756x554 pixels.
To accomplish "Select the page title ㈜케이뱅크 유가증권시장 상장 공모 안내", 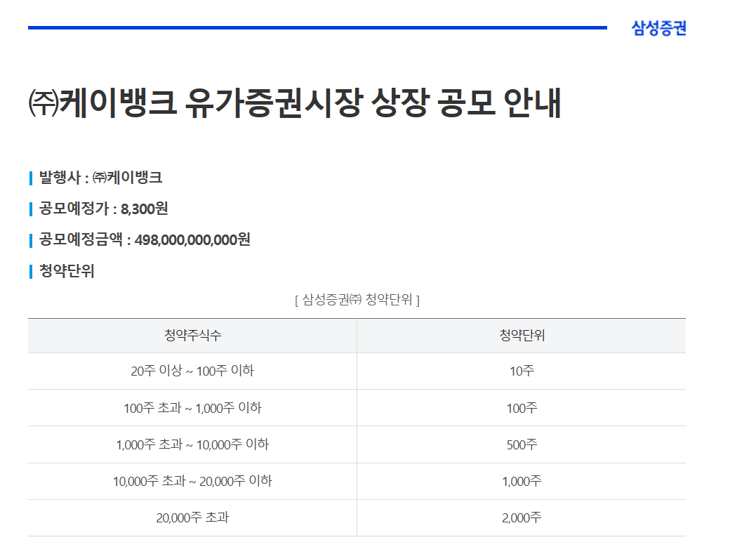I will pos(295,103).
